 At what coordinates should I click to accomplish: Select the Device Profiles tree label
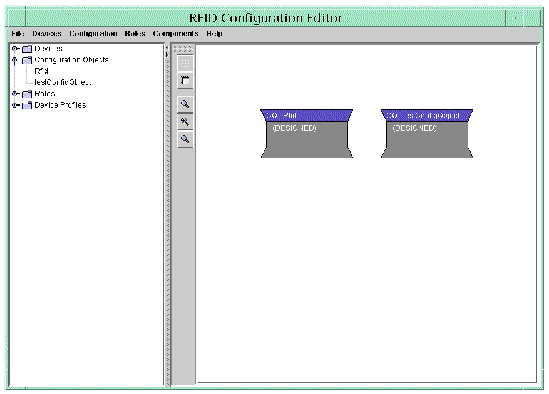coord(60,105)
